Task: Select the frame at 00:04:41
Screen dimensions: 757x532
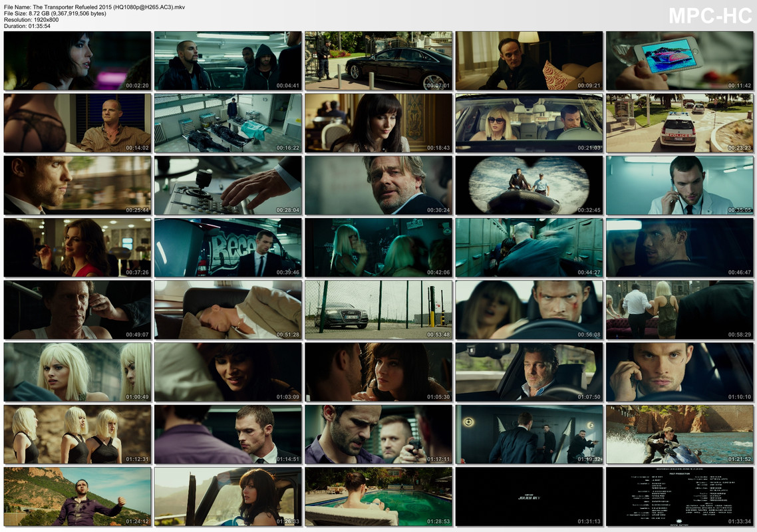Action: pos(228,61)
